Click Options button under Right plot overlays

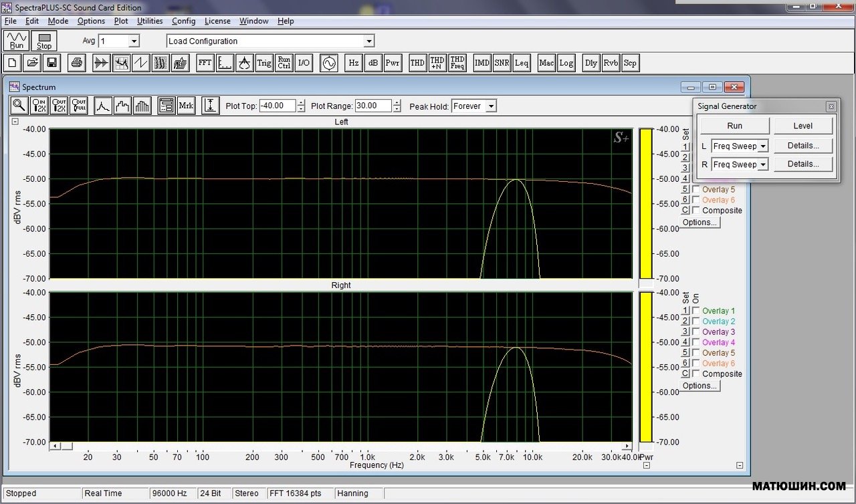(700, 386)
